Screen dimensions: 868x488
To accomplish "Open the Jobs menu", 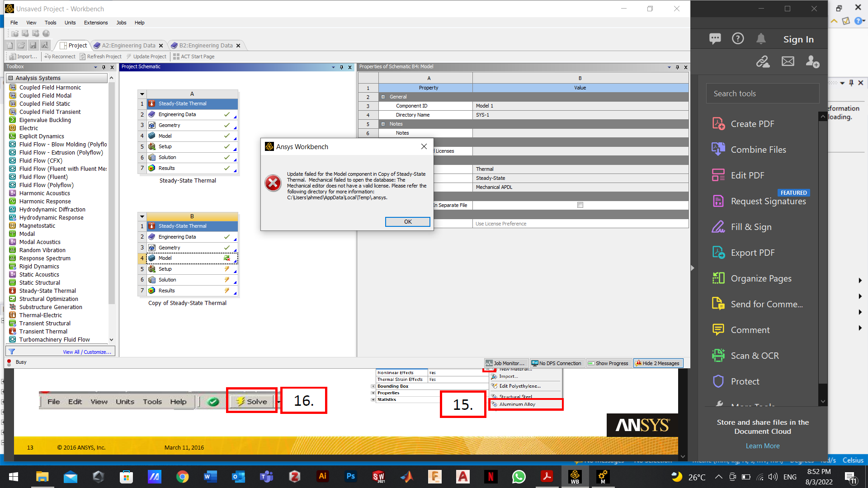I will pyautogui.click(x=121, y=23).
